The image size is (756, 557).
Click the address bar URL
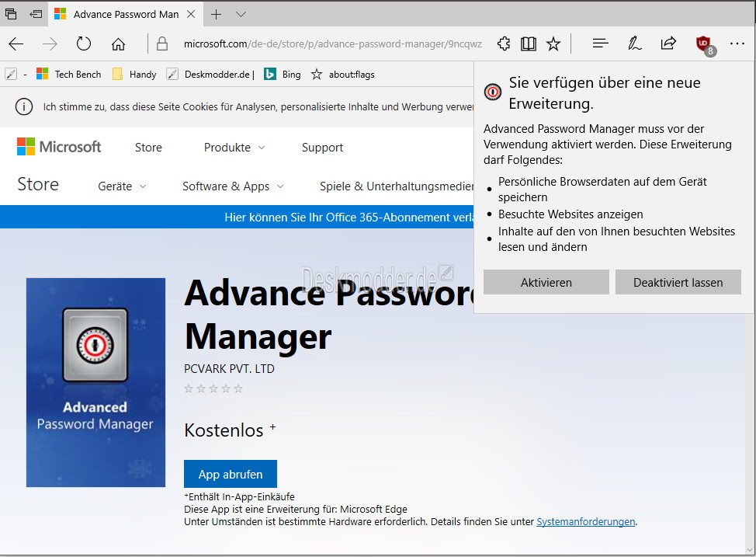(333, 44)
